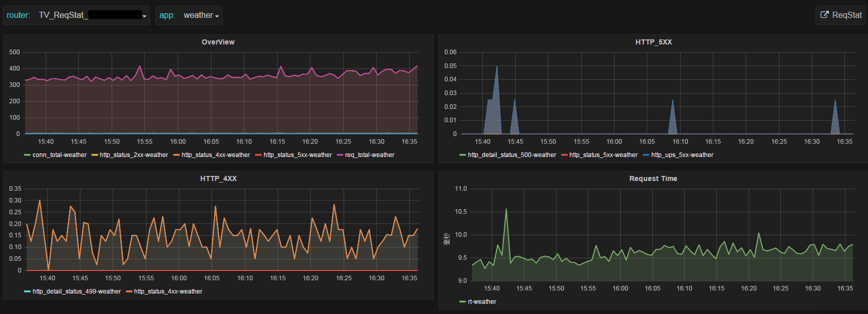Image resolution: width=868 pixels, height=314 pixels.
Task: Click the http_detail_status_499-weather legend color icon
Action: pyautogui.click(x=27, y=291)
